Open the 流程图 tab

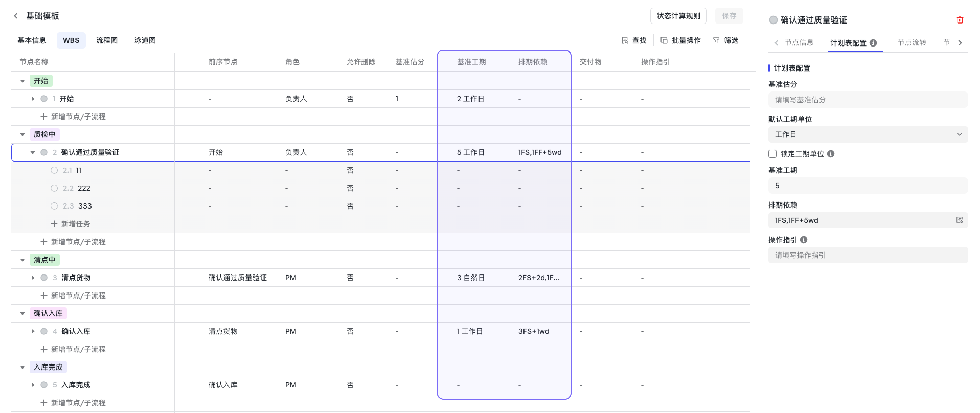coord(107,40)
